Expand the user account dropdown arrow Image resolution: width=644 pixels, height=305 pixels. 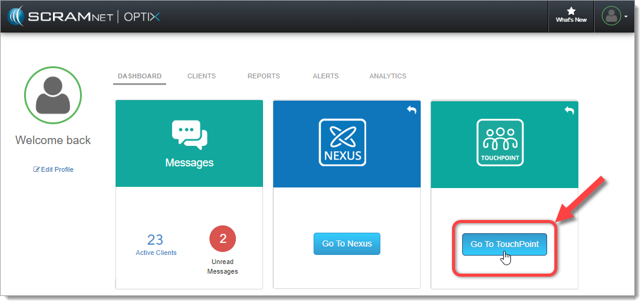[x=626, y=17]
